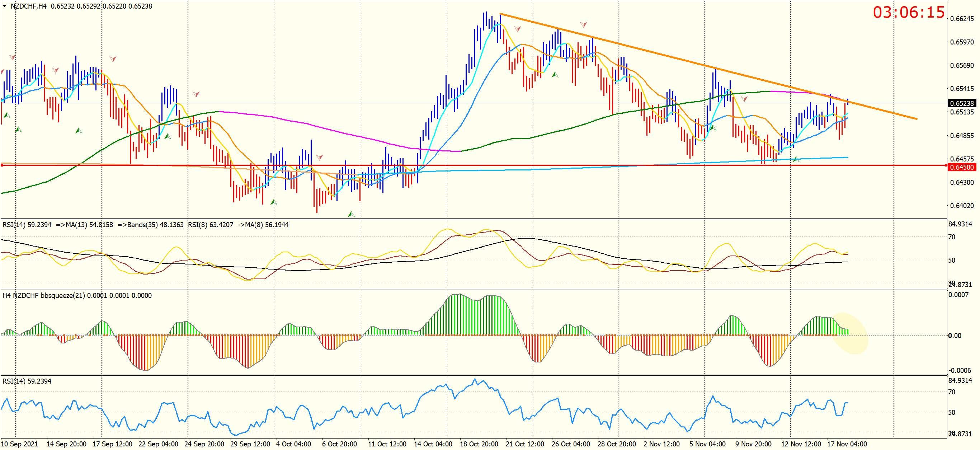Screen dimensions: 980x450
Task: Click the red arrow marker between 4 Oct and 6 Oct
Action: [320, 157]
